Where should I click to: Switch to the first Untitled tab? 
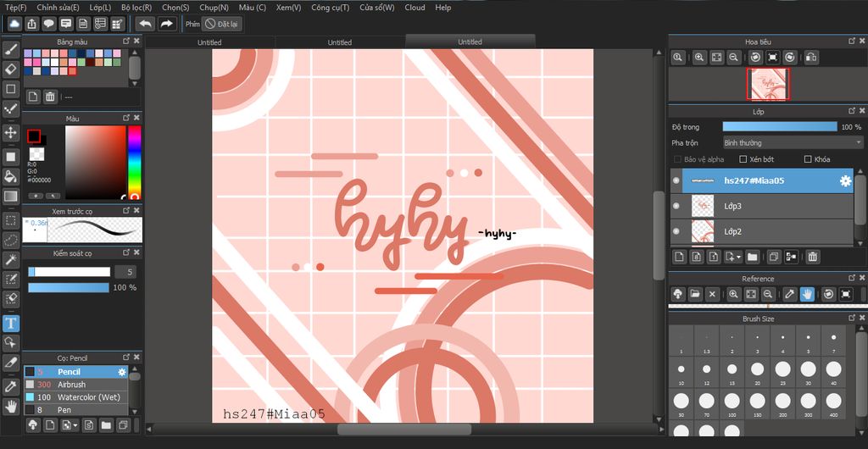click(209, 42)
